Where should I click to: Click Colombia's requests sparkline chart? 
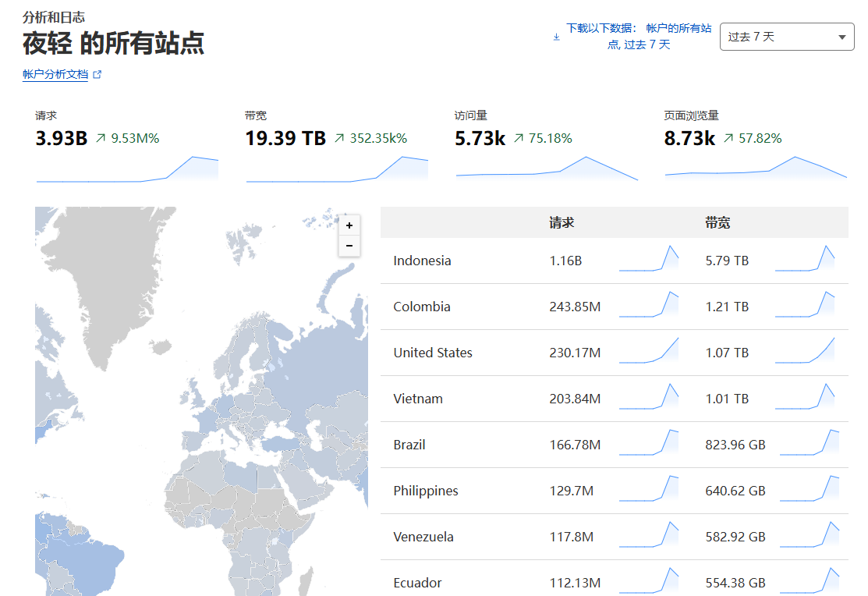(648, 306)
